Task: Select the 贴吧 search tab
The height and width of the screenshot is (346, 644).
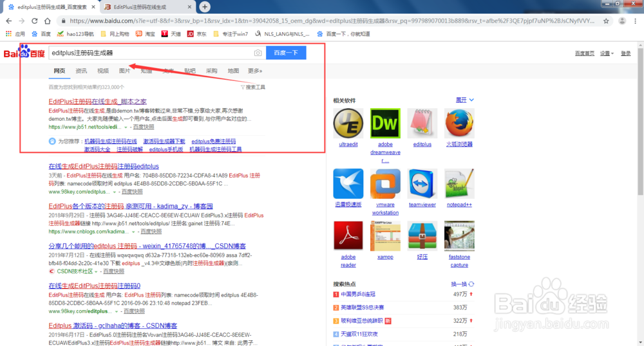Action: [190, 71]
